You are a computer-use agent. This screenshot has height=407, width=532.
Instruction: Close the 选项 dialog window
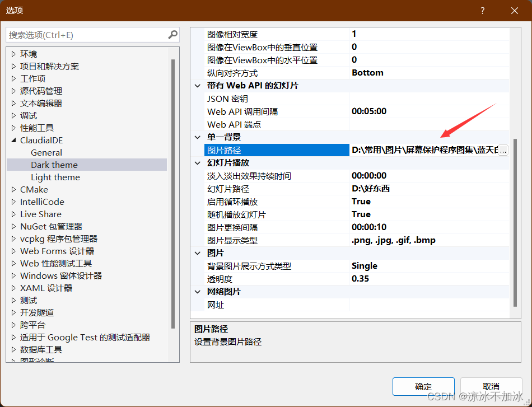(514, 11)
